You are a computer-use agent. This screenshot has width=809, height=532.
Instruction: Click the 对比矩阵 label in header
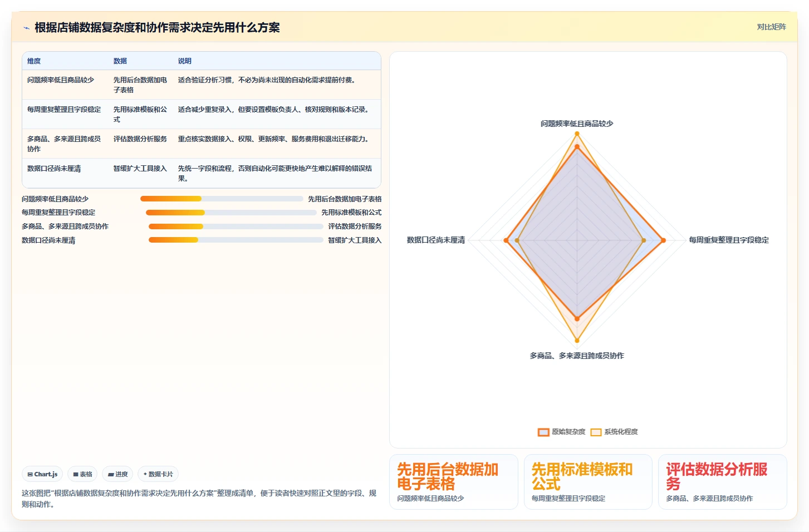point(771,27)
